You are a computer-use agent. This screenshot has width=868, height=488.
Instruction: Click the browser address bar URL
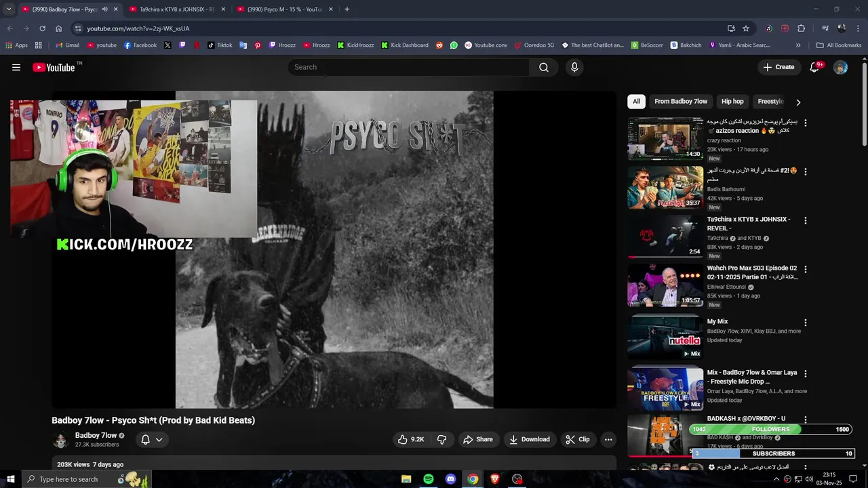pos(138,28)
